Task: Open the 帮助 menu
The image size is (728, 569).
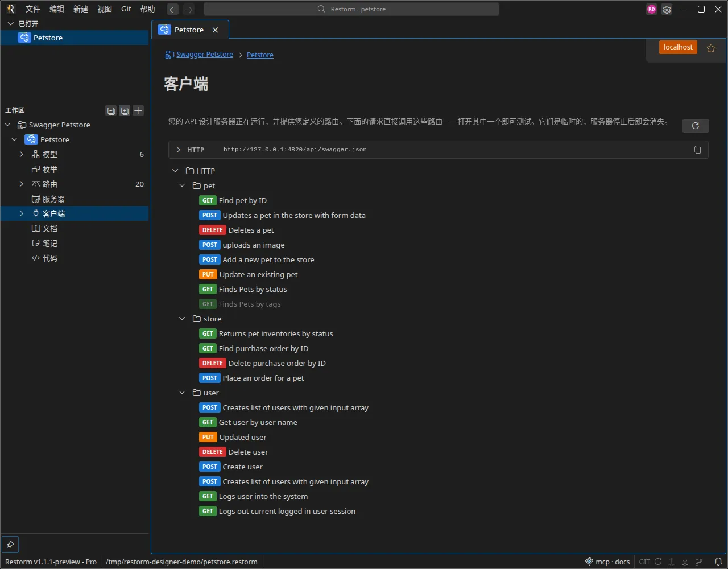Action: (148, 9)
